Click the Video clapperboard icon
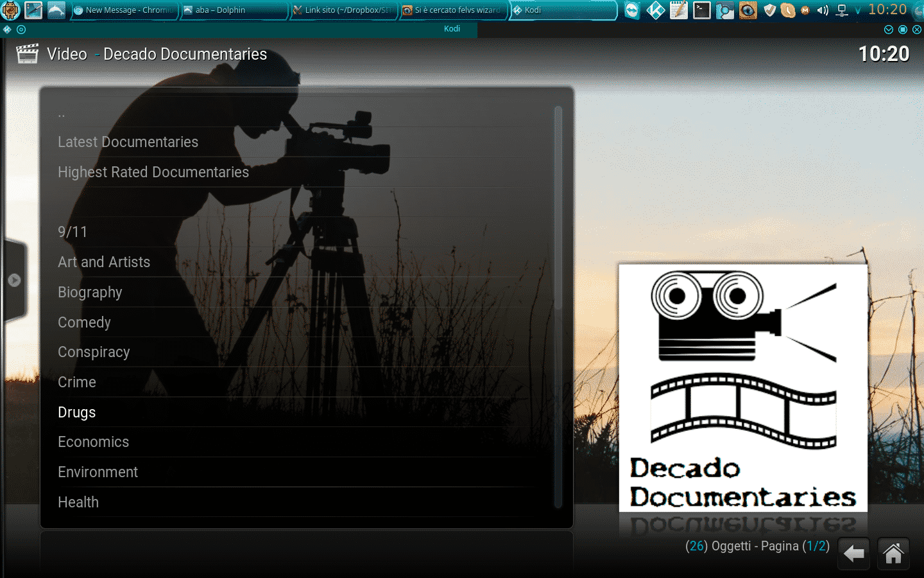924x578 pixels. coord(28,54)
